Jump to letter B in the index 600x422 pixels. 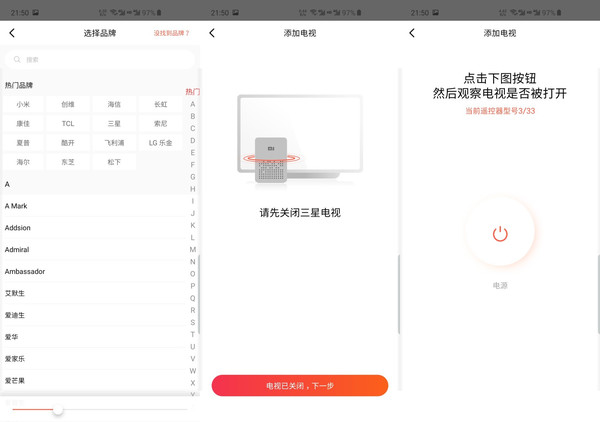click(x=192, y=116)
